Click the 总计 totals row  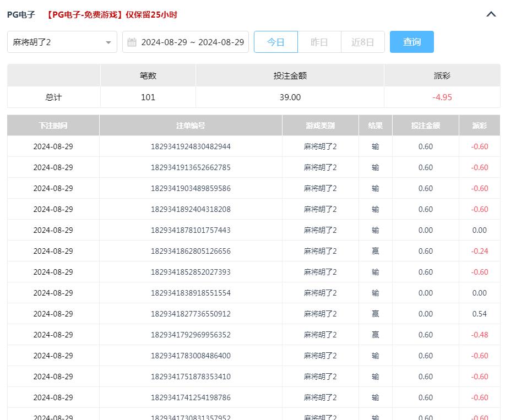pos(53,97)
